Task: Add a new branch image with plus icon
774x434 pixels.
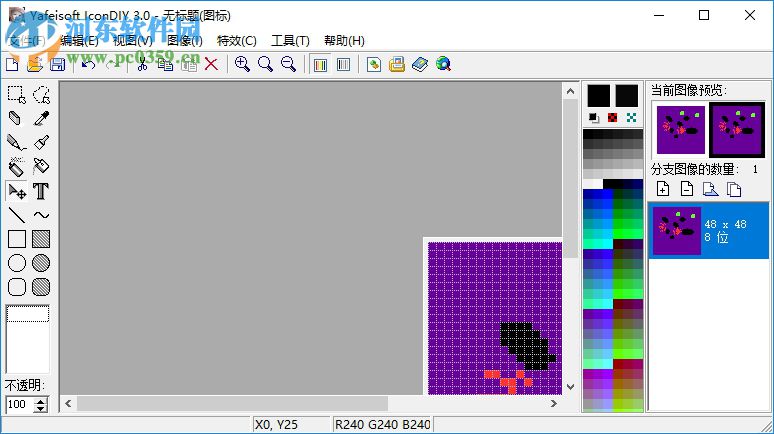Action: pyautogui.click(x=663, y=189)
